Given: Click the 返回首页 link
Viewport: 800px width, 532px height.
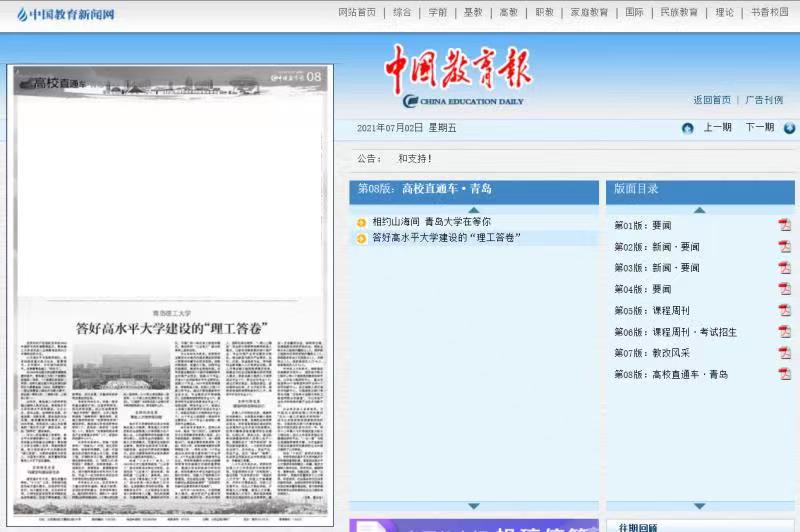Looking at the screenshot, I should click(712, 100).
